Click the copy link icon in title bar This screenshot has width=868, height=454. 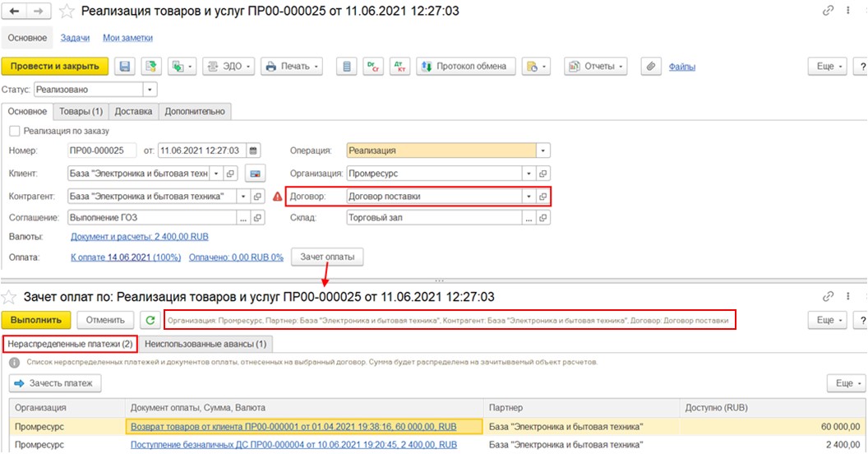(x=826, y=11)
